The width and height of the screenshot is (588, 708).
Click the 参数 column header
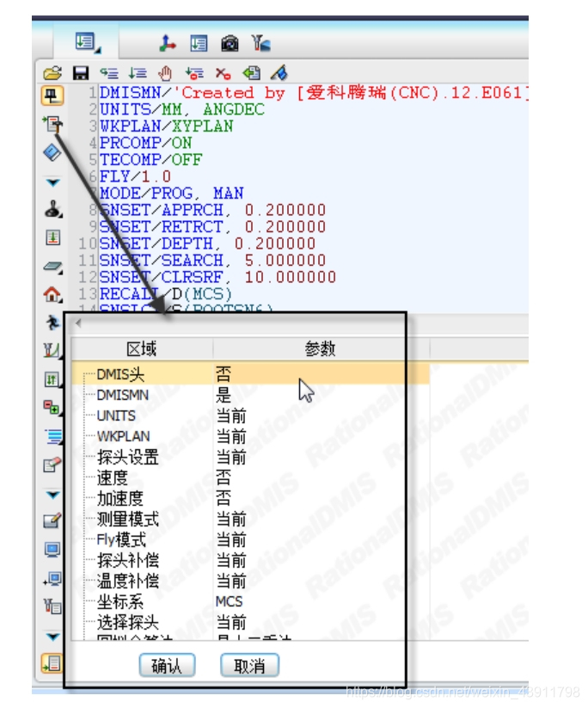pyautogui.click(x=320, y=348)
